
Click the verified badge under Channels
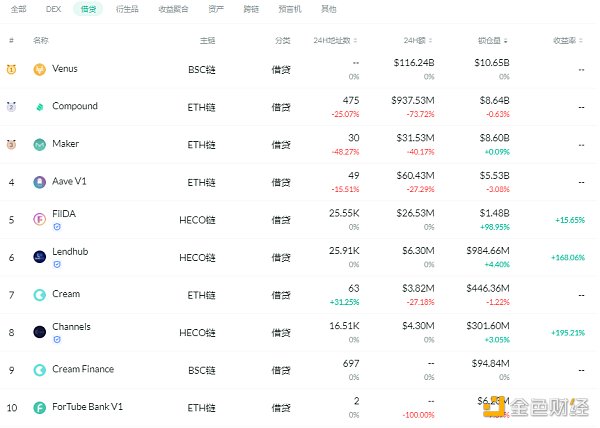(x=57, y=339)
